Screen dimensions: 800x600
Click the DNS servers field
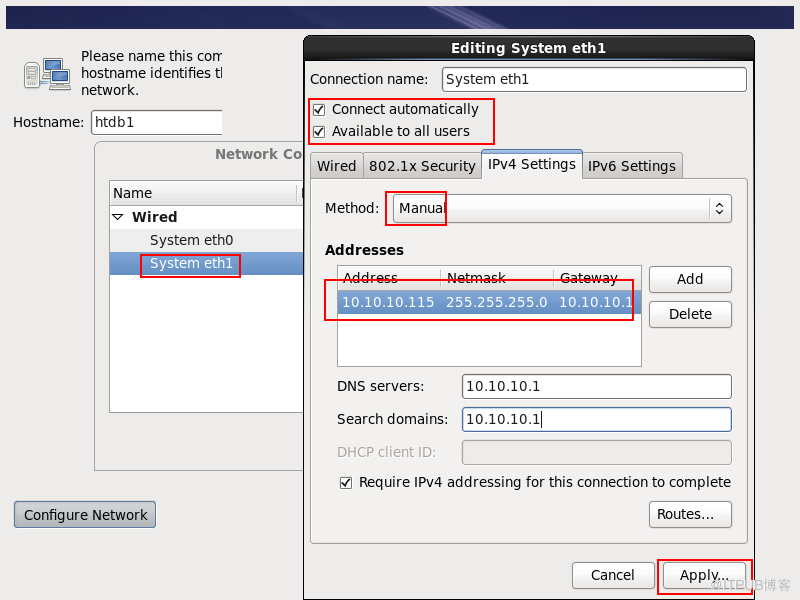(597, 387)
